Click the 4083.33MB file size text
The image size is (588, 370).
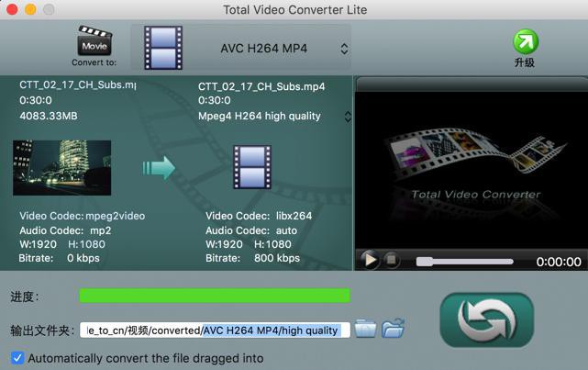click(x=49, y=116)
